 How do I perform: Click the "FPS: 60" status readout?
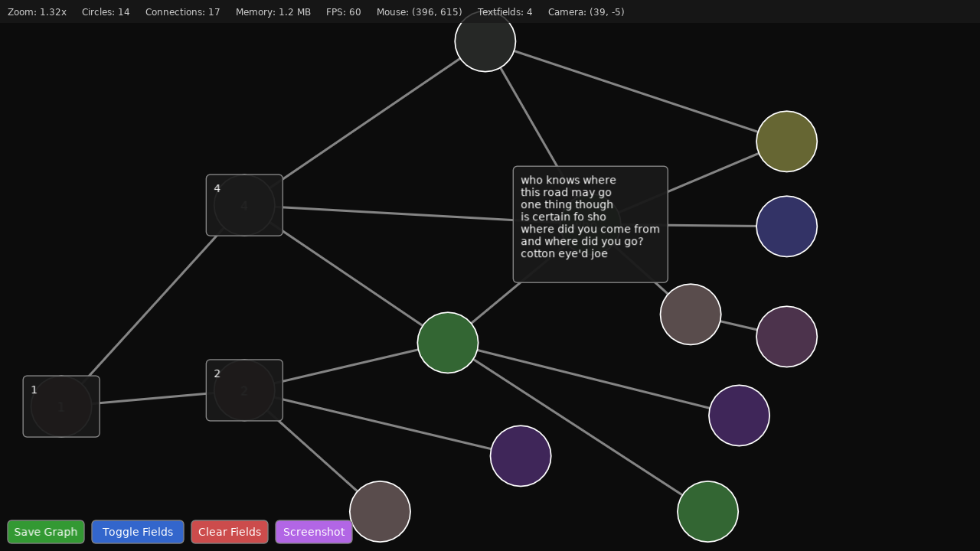(344, 12)
